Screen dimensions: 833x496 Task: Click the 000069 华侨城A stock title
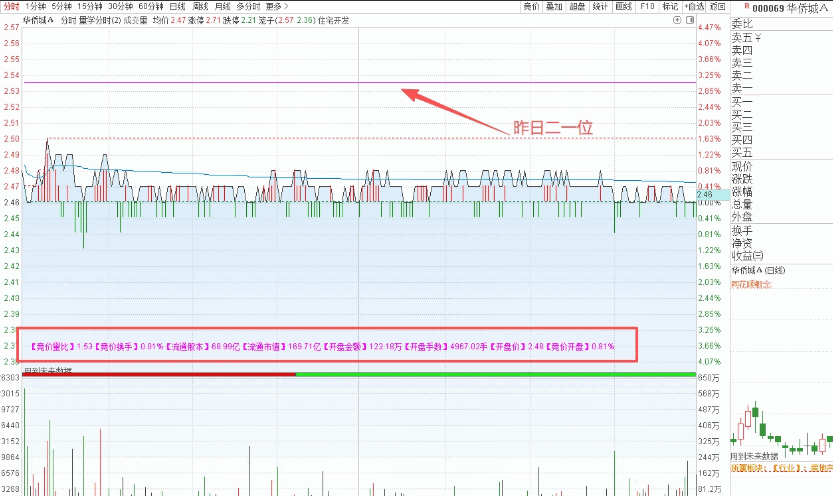789,8
